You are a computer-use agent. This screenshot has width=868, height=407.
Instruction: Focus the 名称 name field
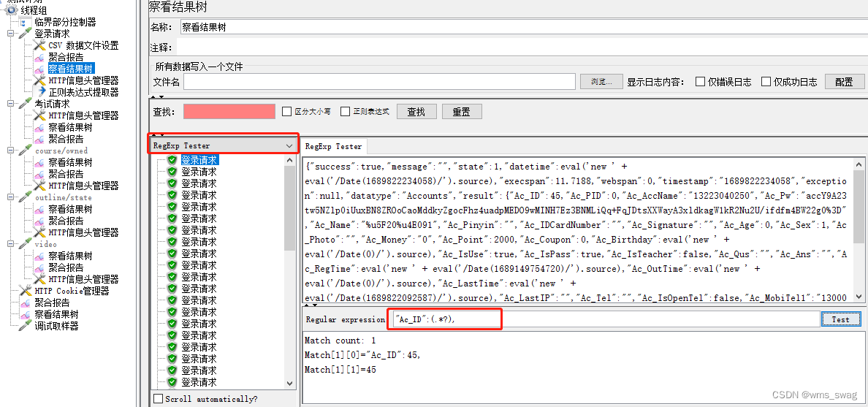pyautogui.click(x=524, y=26)
